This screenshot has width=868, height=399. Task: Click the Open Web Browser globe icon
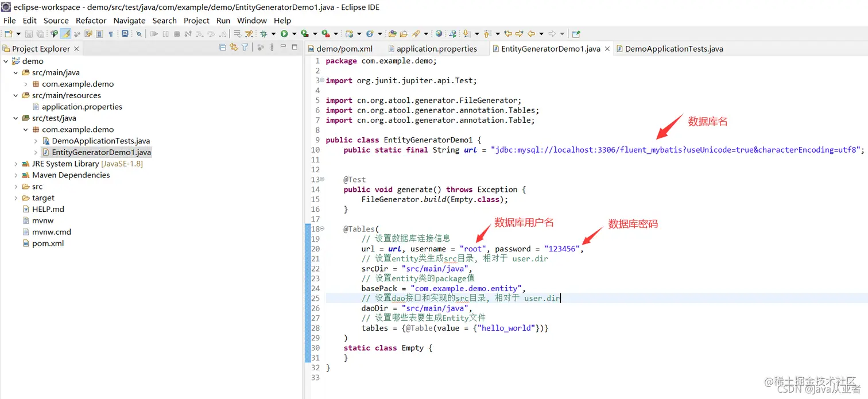pyautogui.click(x=439, y=34)
